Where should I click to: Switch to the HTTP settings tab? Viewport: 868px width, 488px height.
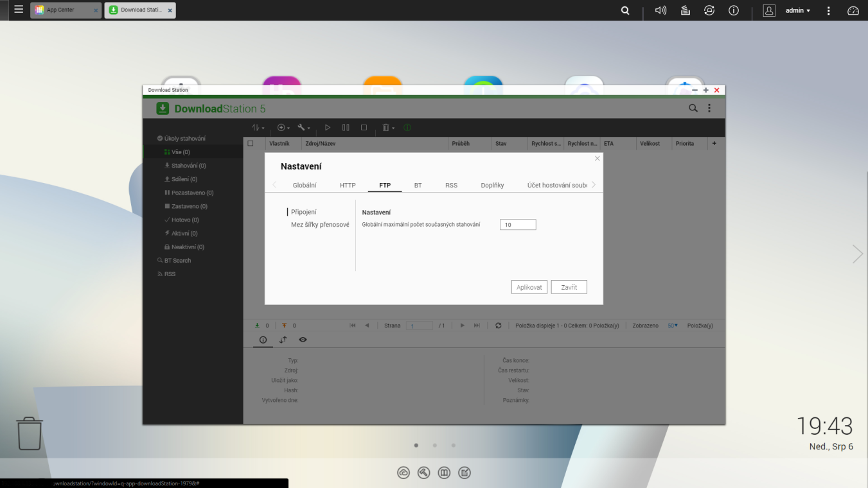348,185
